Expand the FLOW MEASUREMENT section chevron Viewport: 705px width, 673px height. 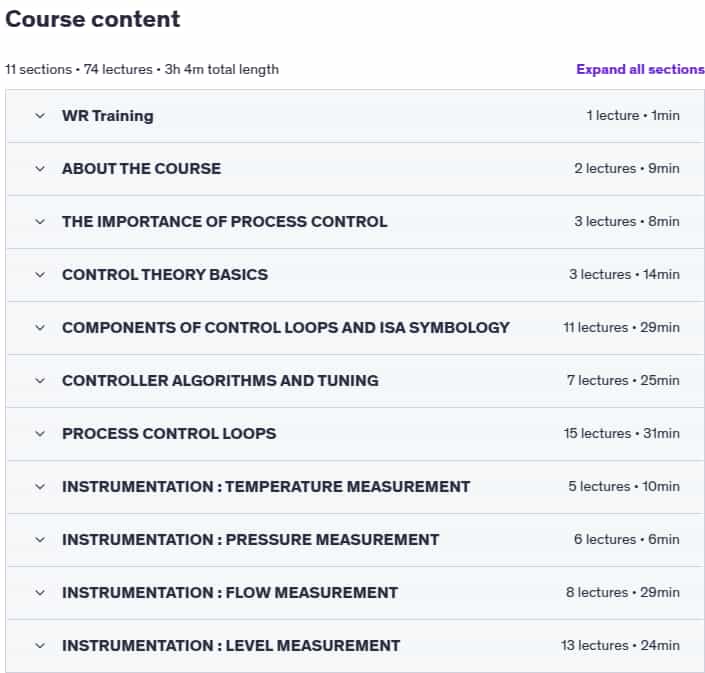tap(40, 593)
